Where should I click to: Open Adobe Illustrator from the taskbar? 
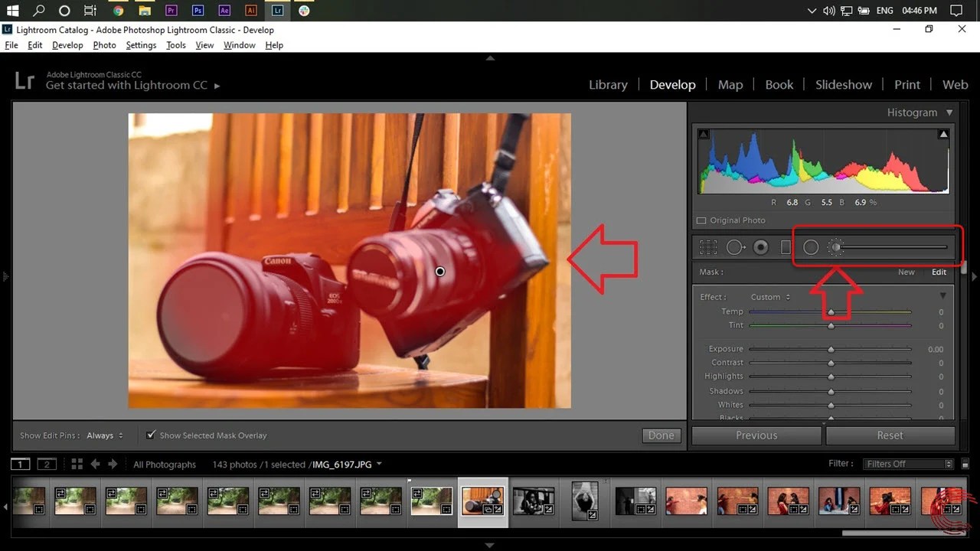[x=251, y=11]
